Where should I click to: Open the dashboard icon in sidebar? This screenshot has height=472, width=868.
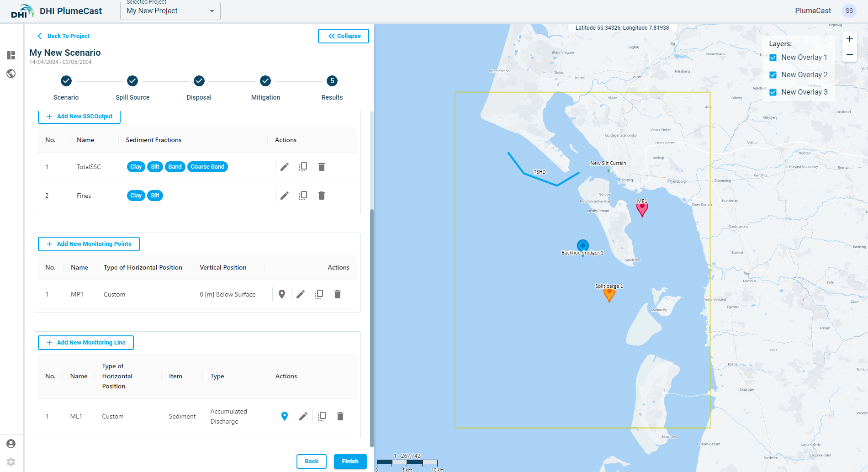[11, 55]
